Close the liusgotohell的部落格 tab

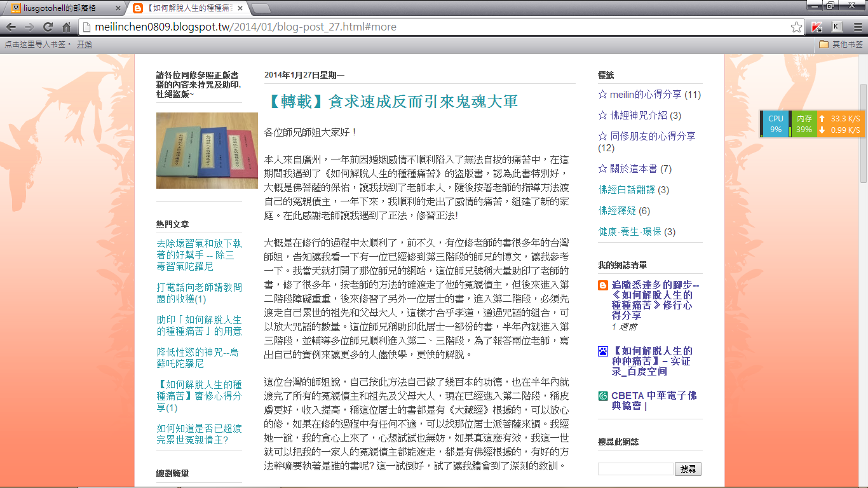pyautogui.click(x=118, y=8)
